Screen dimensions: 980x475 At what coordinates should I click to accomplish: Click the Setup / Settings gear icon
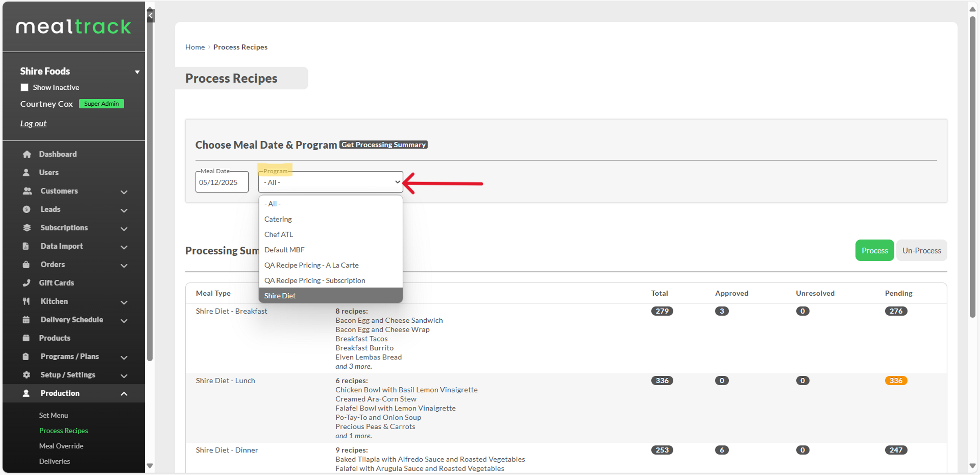point(26,375)
